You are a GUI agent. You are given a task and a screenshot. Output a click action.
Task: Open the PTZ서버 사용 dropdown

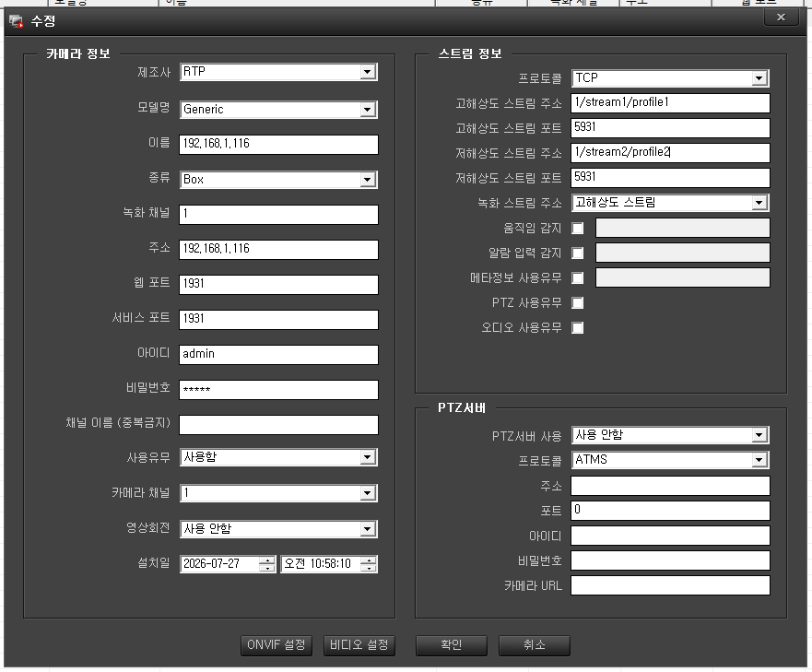759,435
